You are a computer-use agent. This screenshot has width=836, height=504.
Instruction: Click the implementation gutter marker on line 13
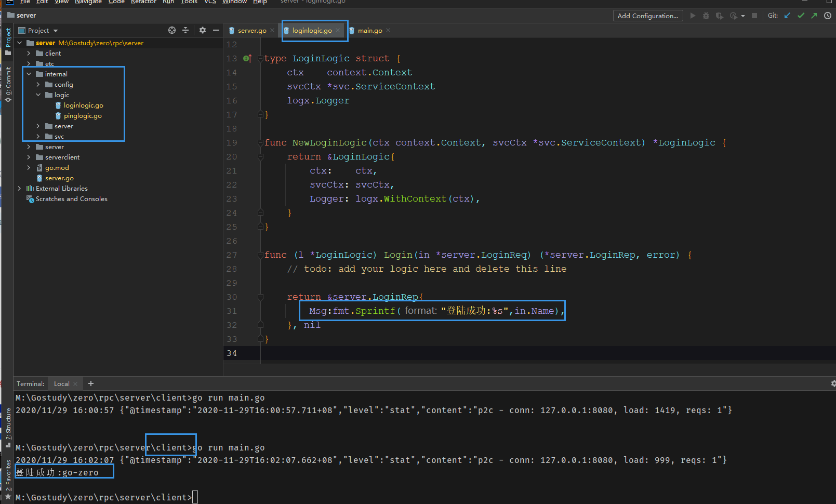pos(247,59)
